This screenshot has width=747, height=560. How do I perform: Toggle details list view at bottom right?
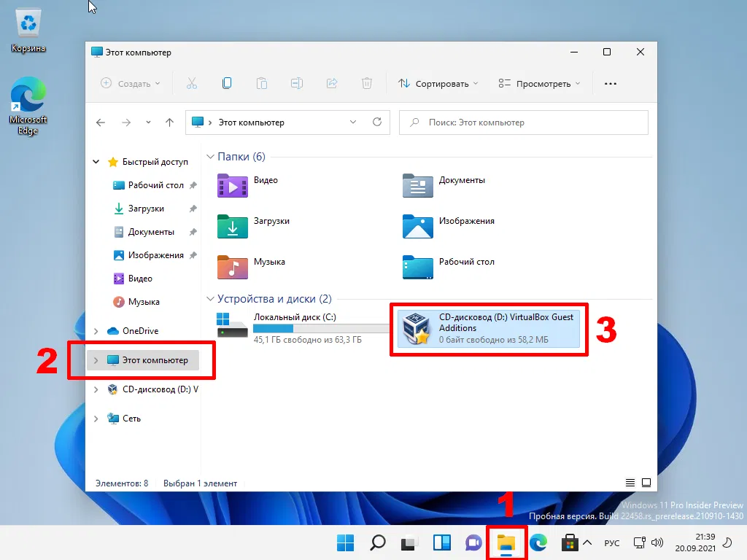(630, 482)
